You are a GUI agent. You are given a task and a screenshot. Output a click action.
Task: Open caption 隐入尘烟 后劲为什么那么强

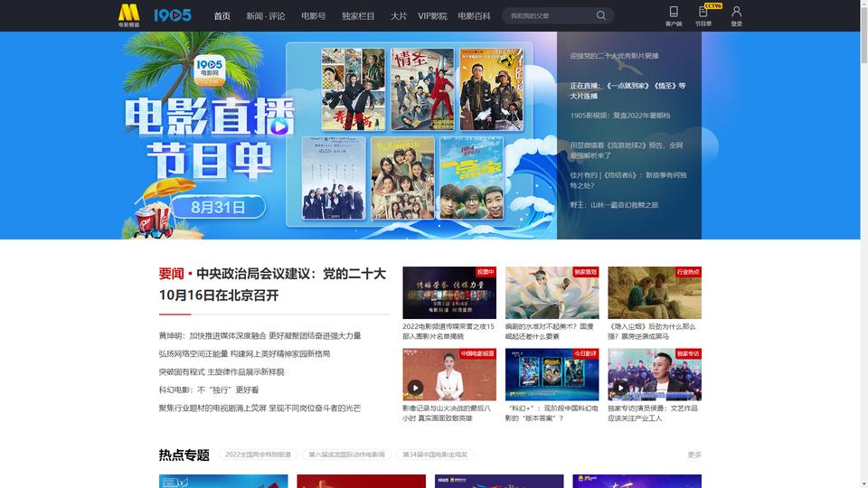tap(652, 332)
